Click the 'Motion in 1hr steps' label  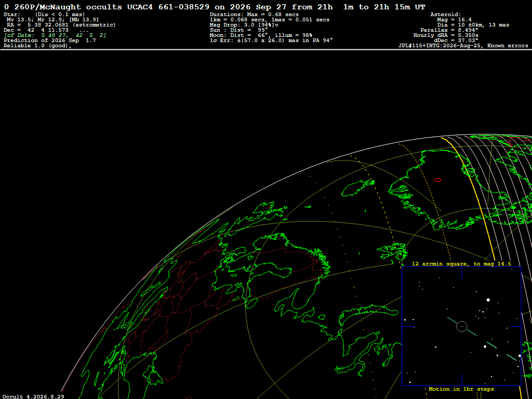pos(461,389)
